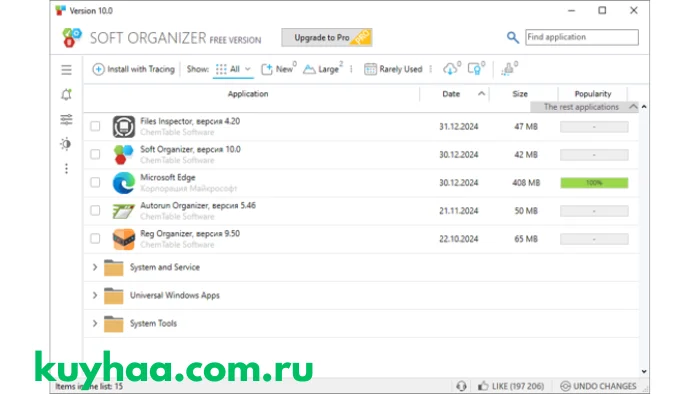The image size is (700, 394).
Task: Select the Autorun Organizer, версия 5.46 entry
Action: (361, 211)
